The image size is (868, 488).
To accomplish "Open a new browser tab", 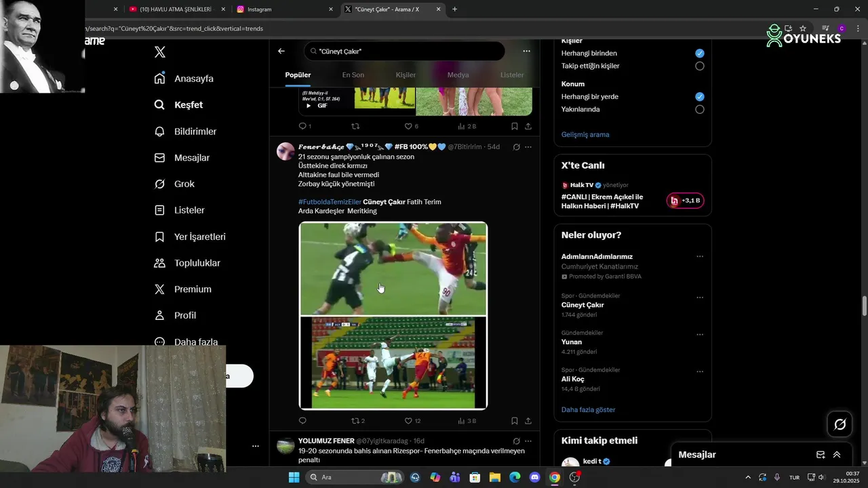I will pyautogui.click(x=454, y=9).
